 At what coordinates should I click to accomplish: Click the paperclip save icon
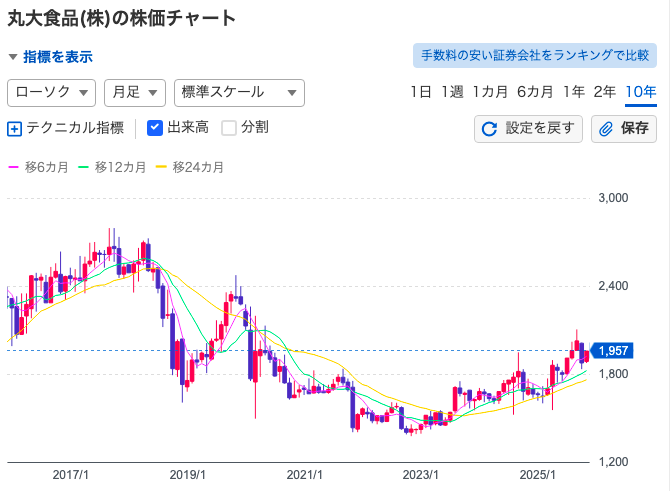(606, 129)
